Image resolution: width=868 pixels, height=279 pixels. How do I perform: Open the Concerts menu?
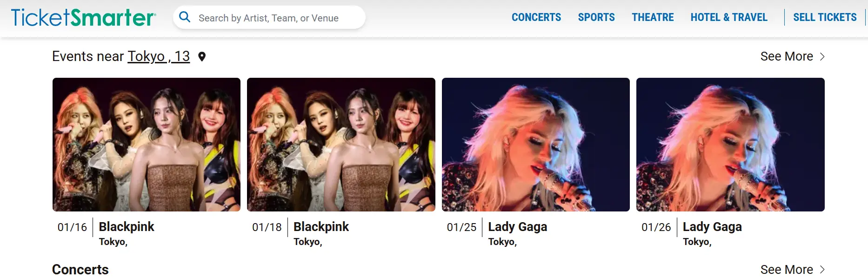536,17
